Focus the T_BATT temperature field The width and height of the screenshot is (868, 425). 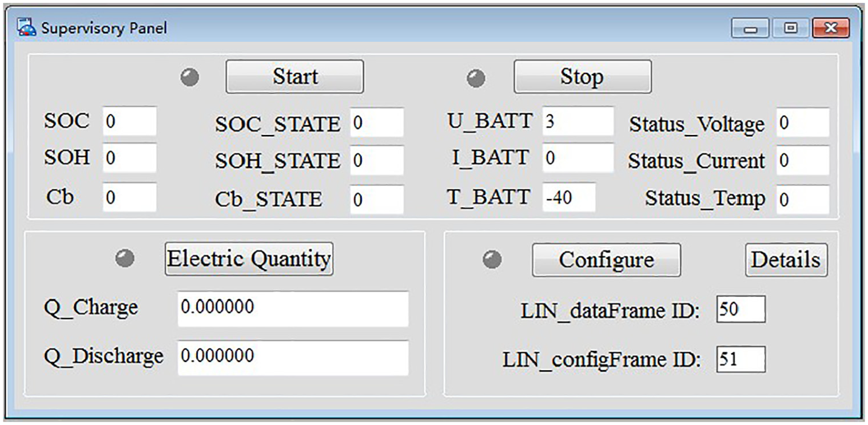(569, 198)
